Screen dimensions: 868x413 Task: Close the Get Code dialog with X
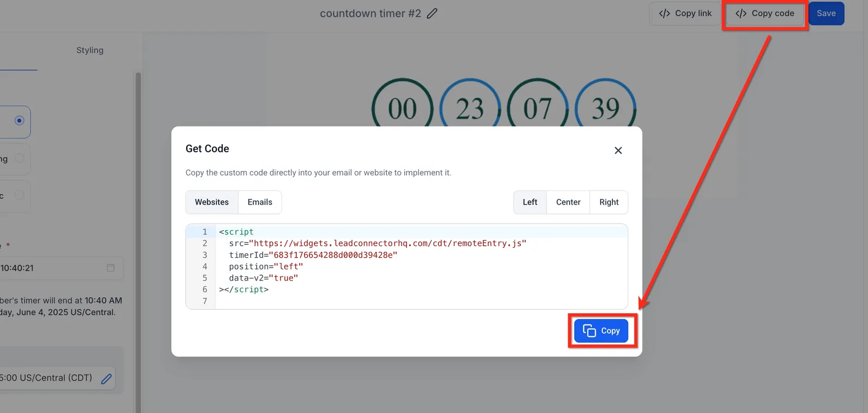click(618, 150)
